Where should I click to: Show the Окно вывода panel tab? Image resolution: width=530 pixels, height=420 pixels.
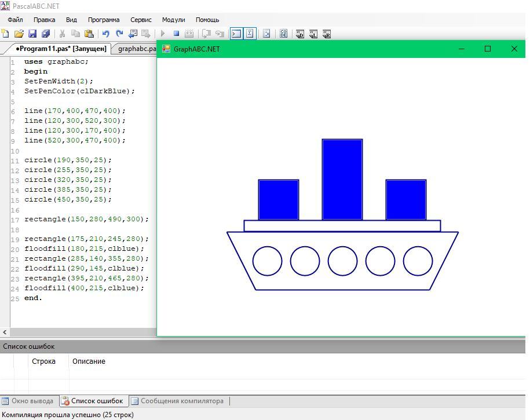click(x=28, y=401)
